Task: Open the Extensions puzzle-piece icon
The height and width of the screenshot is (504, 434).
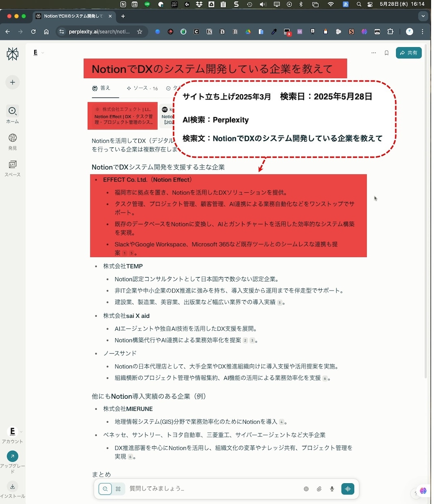Action: pos(390,32)
